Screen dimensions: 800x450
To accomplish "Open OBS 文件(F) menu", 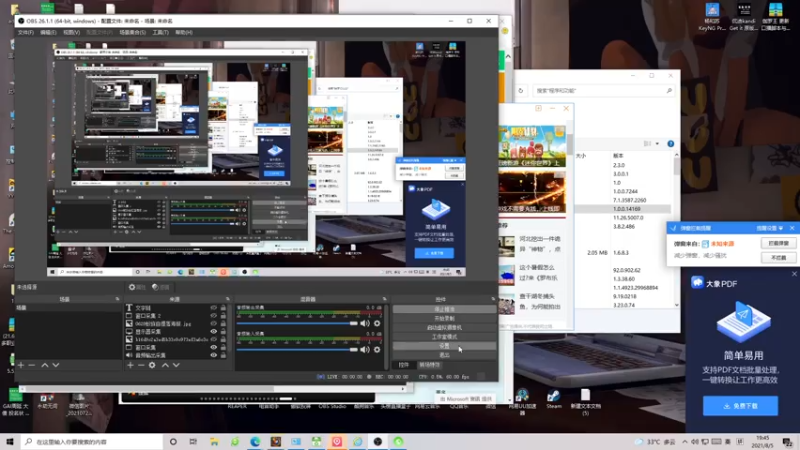I will [x=26, y=33].
